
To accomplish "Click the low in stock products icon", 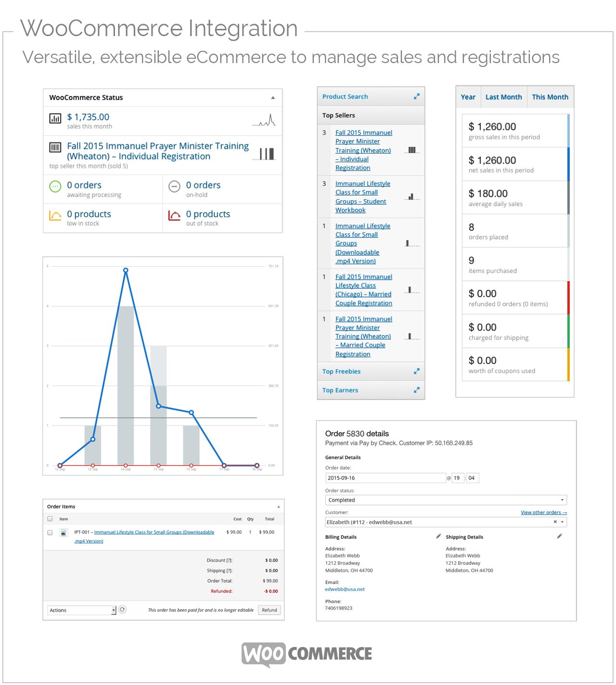I will (55, 215).
